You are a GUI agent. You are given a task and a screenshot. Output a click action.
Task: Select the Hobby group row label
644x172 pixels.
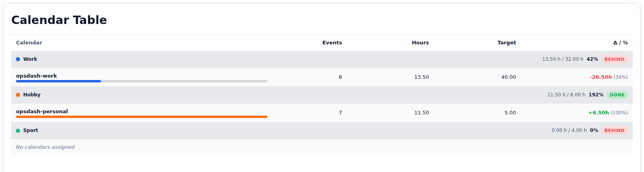[x=32, y=95]
